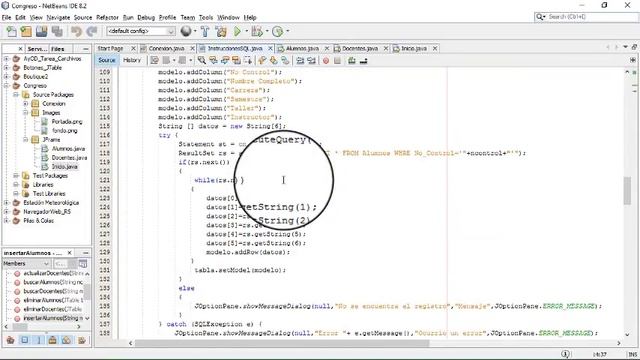
Task: Toggle Show Static Members in Navigator
Action: [x=39, y=340]
